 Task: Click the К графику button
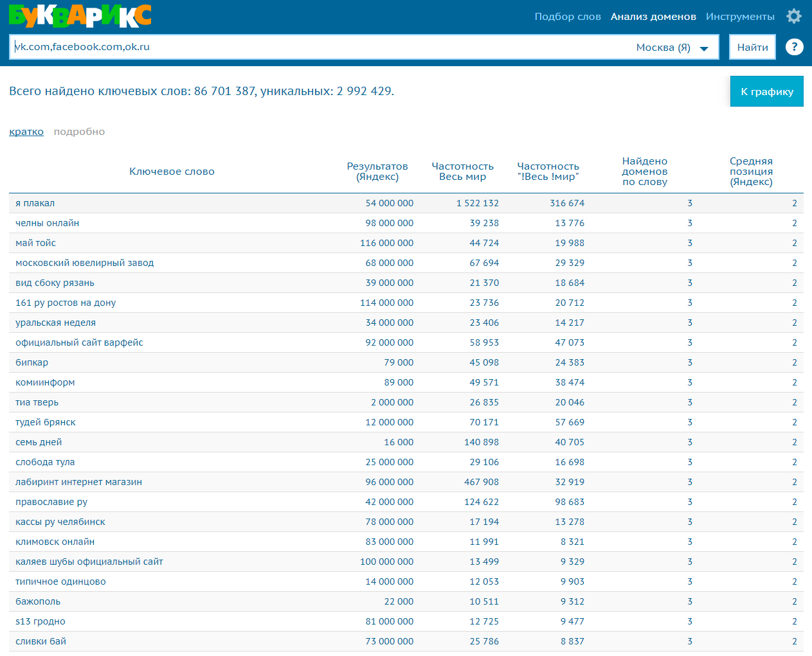[766, 91]
